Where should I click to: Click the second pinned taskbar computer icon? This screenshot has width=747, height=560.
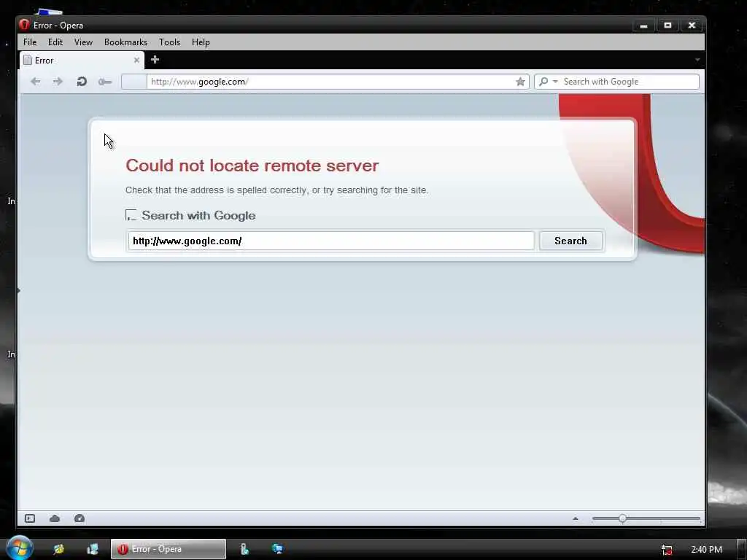coord(93,549)
